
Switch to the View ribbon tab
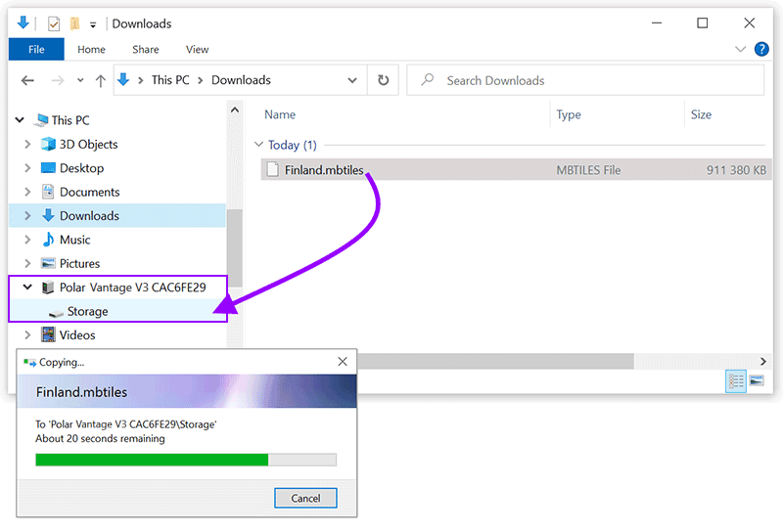[x=197, y=49]
